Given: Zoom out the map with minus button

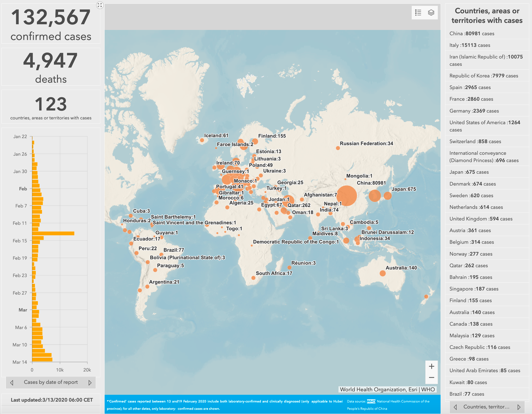Looking at the screenshot, I should 431,378.
